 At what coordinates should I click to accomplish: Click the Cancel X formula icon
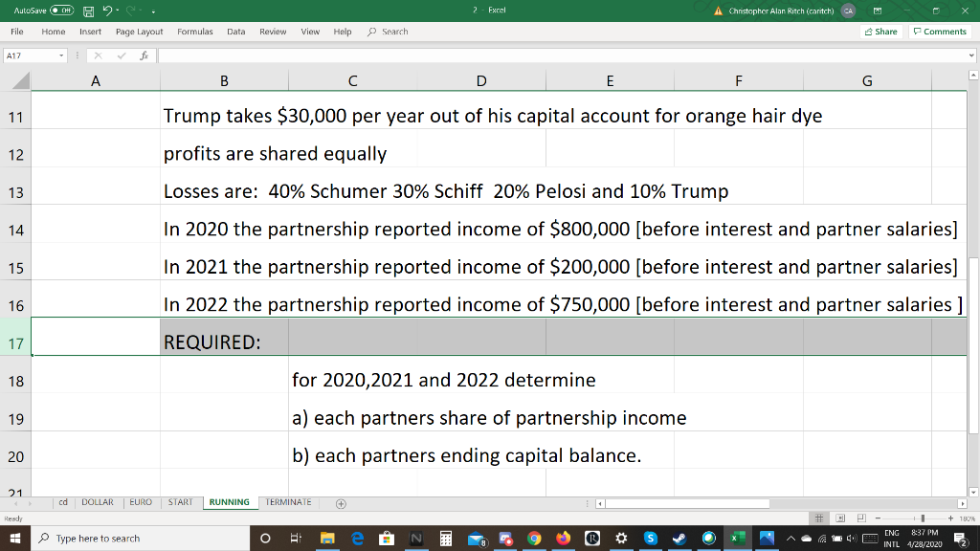(98, 55)
